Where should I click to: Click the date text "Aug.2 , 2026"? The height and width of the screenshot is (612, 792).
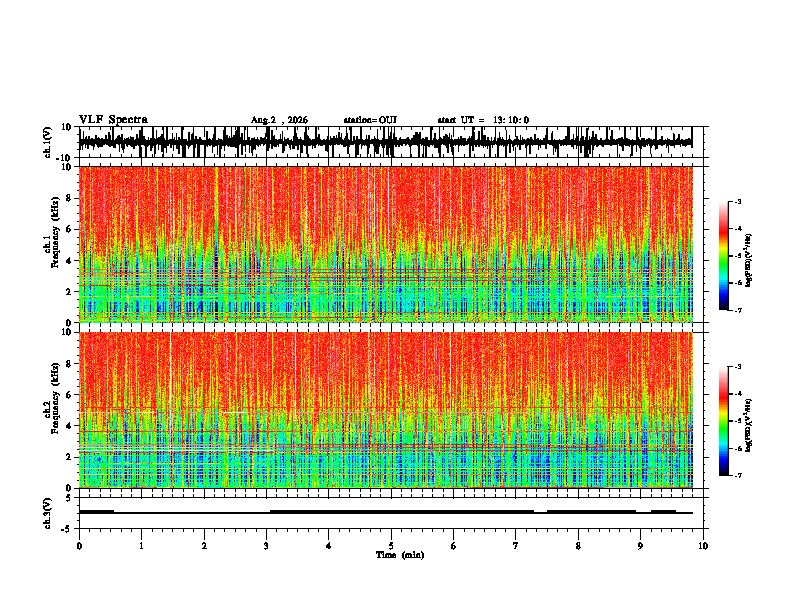click(279, 120)
